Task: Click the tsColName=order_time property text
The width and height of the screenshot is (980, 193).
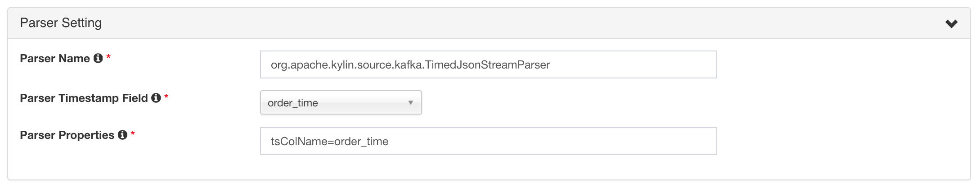Action: 329,142
